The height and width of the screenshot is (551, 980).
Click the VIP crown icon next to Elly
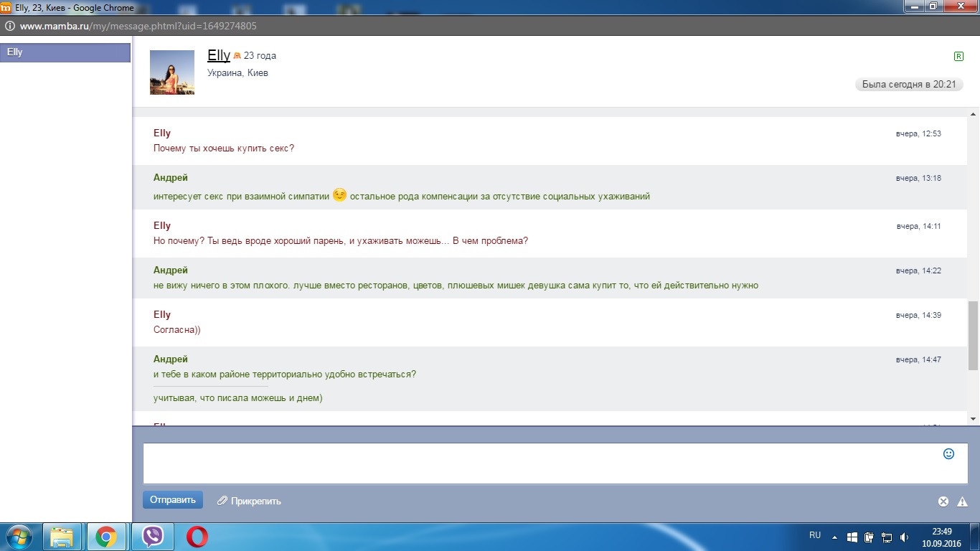point(237,56)
